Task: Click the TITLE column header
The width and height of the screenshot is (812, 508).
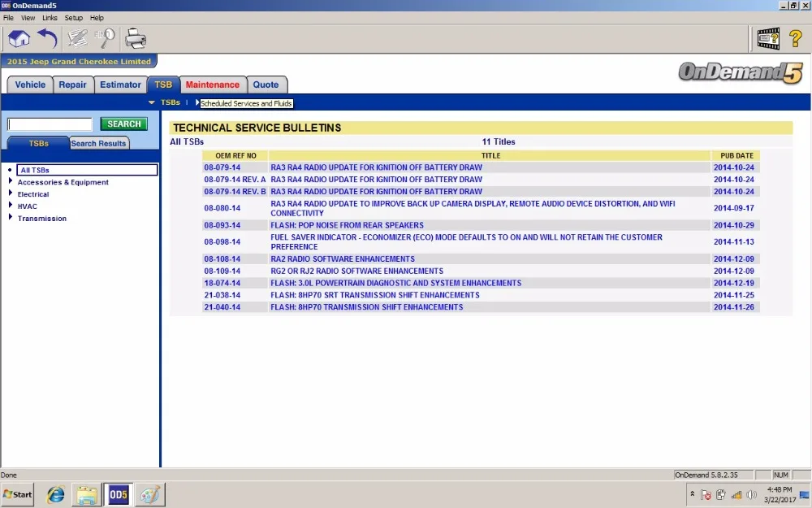Action: point(490,155)
